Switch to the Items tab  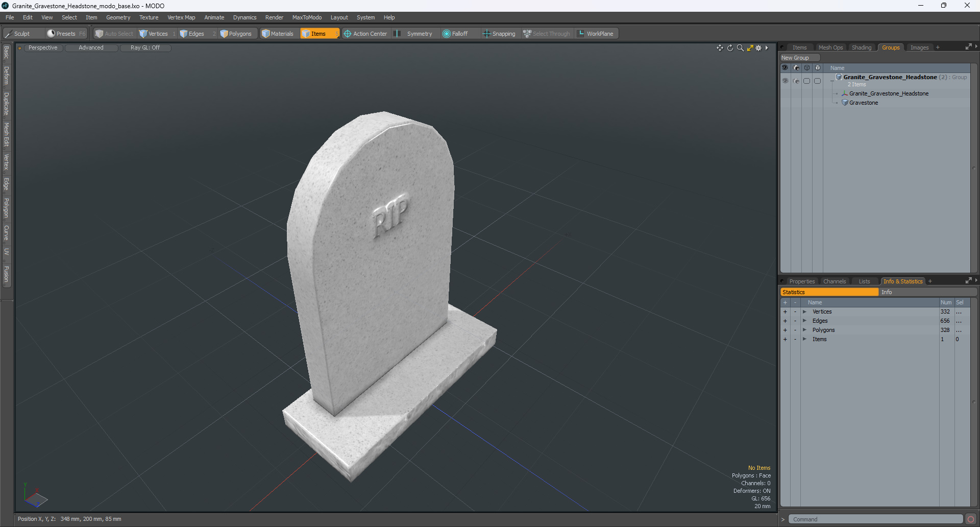click(799, 47)
